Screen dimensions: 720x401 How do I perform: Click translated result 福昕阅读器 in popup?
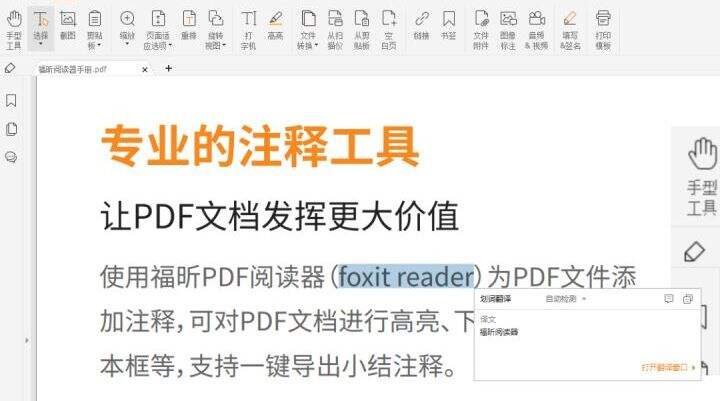point(499,332)
